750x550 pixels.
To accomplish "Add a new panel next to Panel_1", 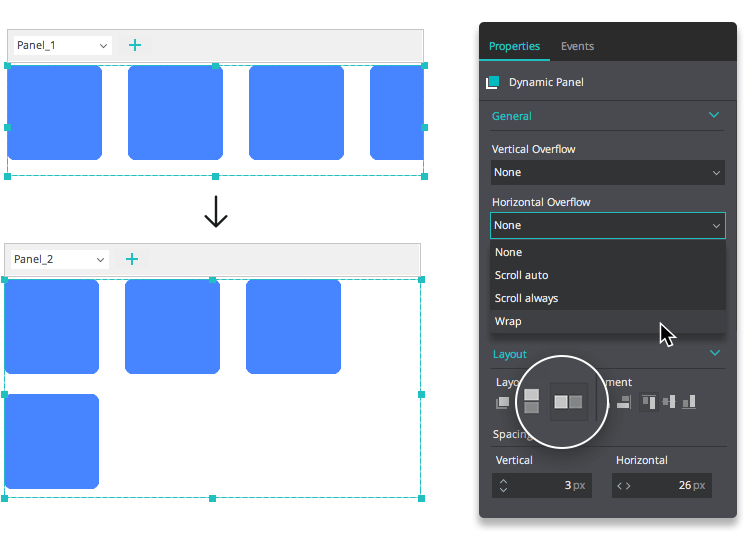I will click(x=135, y=45).
